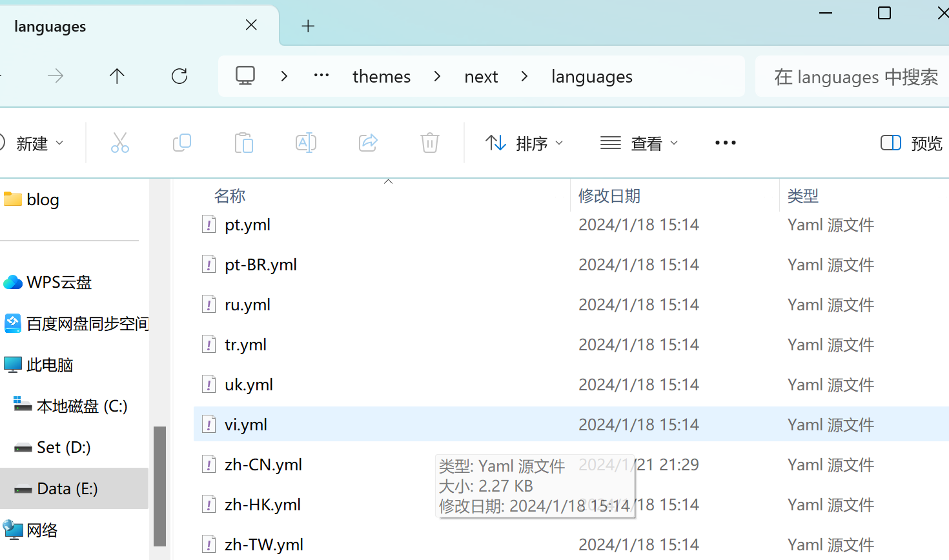This screenshot has height=560, width=949.
Task: Click the Paste clipboard icon
Action: click(244, 143)
